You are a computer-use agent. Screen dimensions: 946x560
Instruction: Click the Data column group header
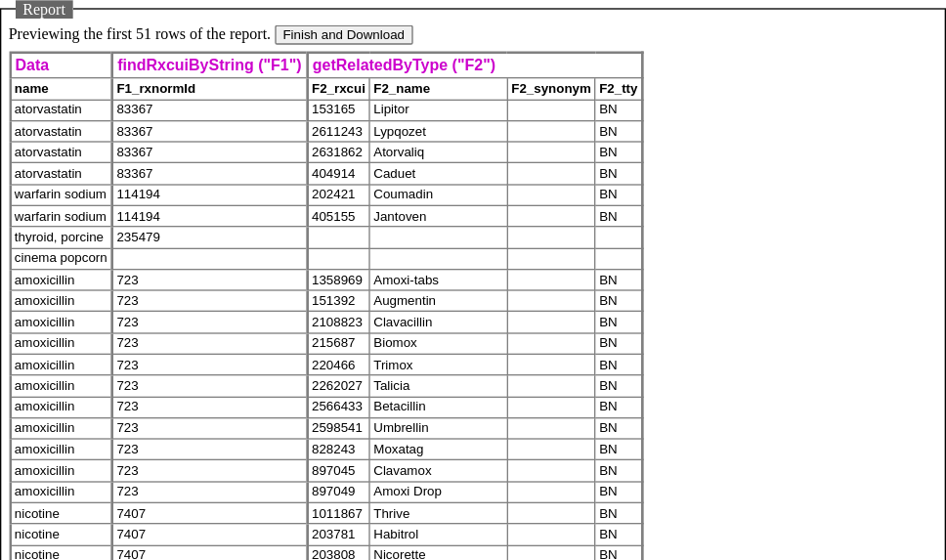(x=61, y=65)
